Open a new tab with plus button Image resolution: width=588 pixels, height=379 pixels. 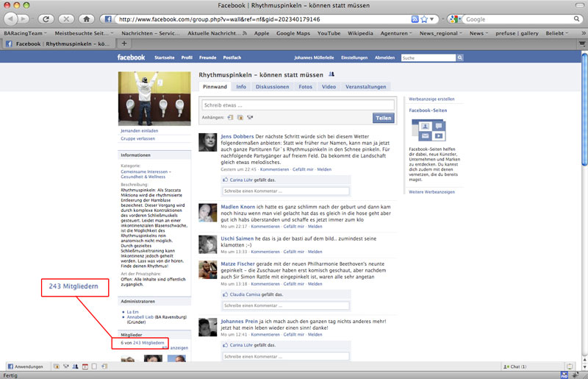click(124, 43)
